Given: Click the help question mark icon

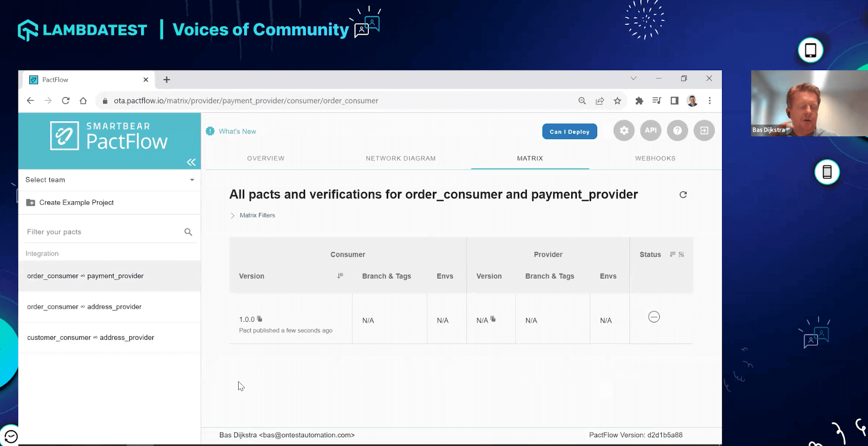Looking at the screenshot, I should (x=677, y=131).
